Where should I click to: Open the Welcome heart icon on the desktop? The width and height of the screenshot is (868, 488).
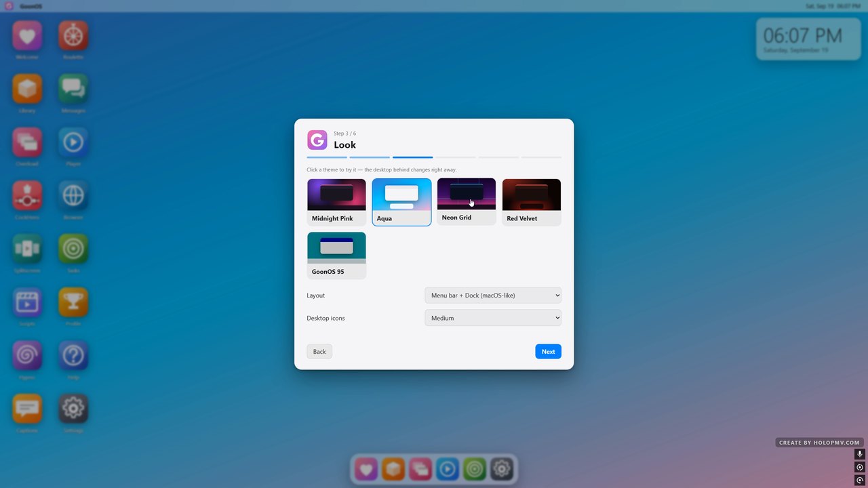(27, 36)
